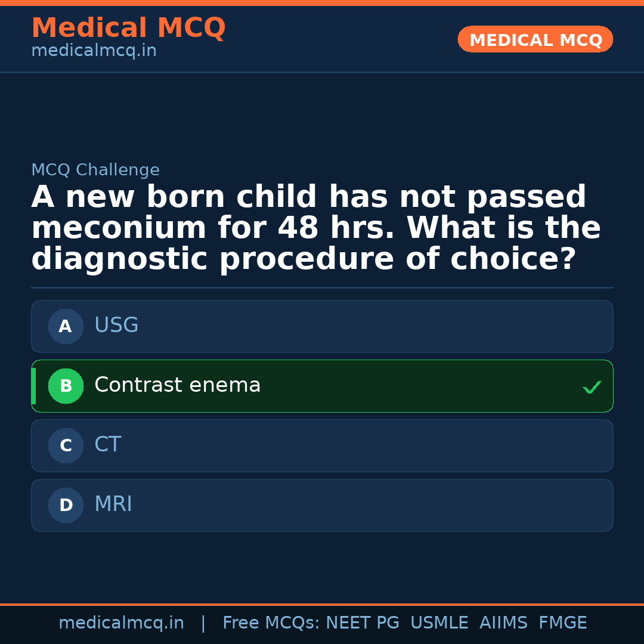
Task: Select the circular C badge icon
Action: click(66, 445)
